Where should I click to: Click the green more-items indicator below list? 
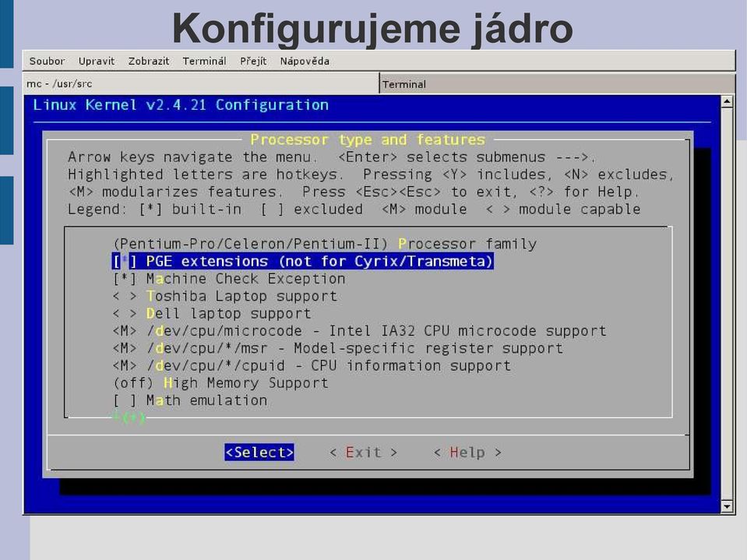[129, 417]
